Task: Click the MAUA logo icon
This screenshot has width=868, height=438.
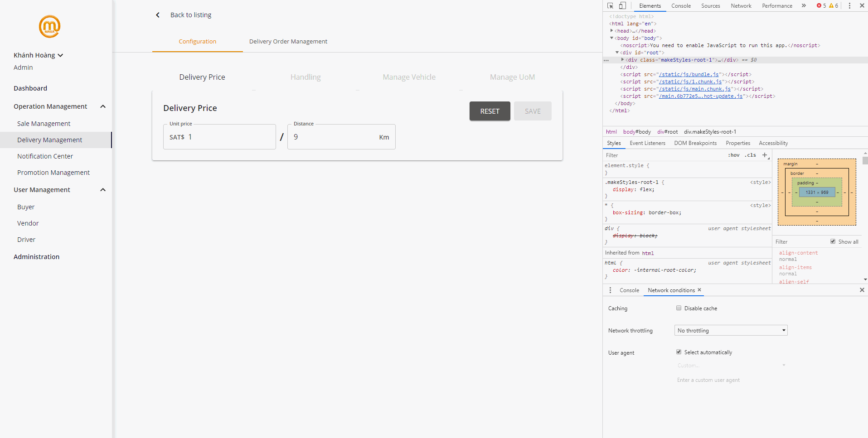Action: click(x=50, y=26)
